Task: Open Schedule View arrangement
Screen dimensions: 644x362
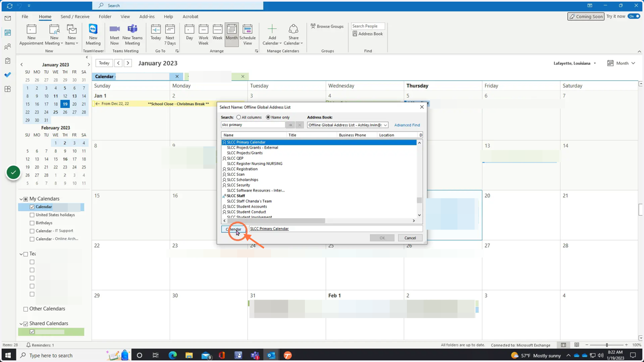Action: tap(247, 35)
